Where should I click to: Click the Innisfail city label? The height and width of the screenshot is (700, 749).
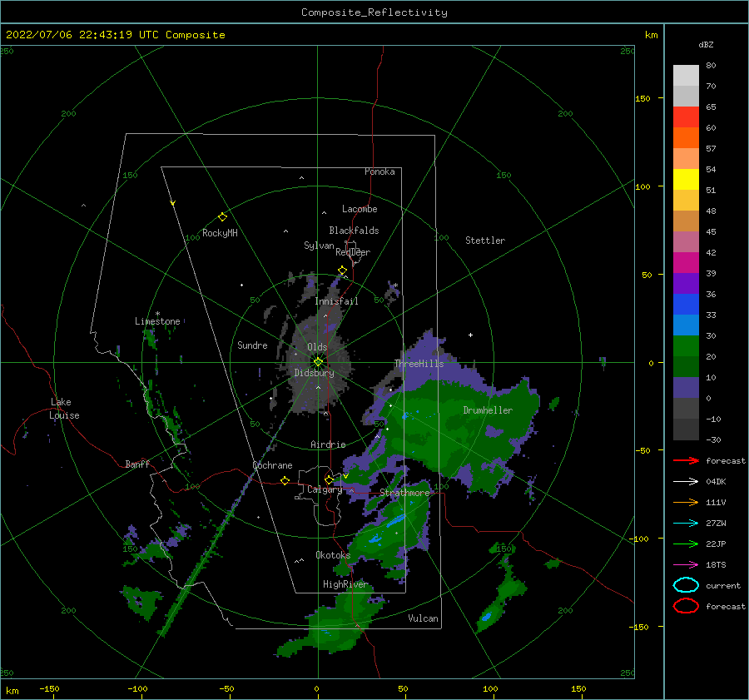[x=337, y=301]
